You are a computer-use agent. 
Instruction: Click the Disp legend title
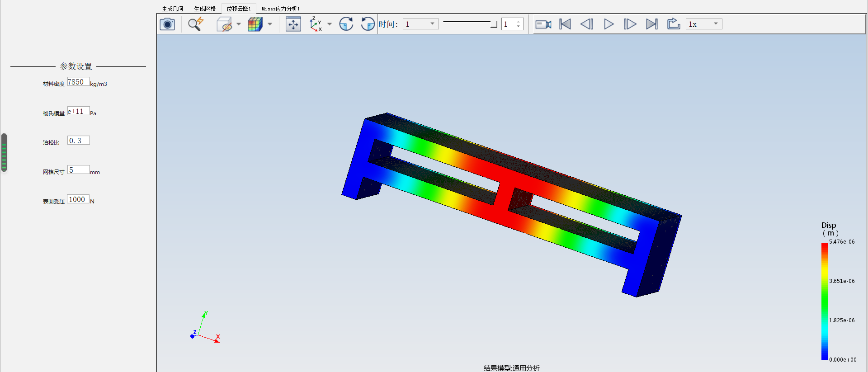point(829,229)
